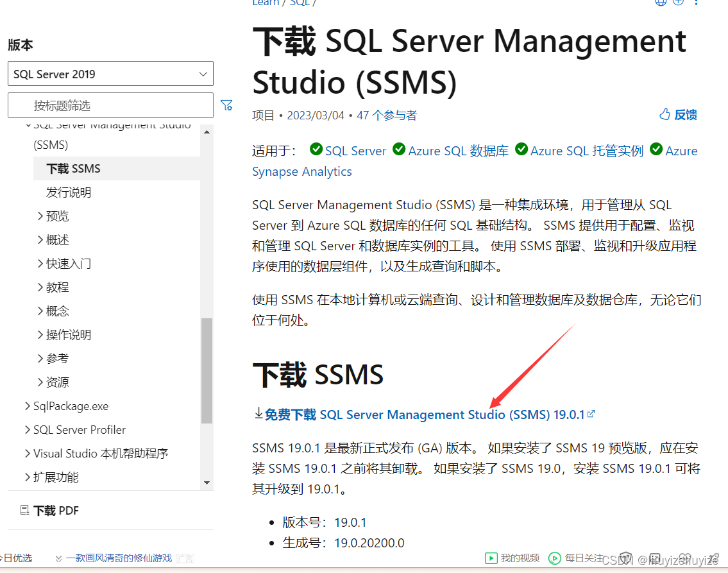Click the tree's scroll-down arrow
Image resolution: width=728 pixels, height=573 pixels.
[207, 483]
